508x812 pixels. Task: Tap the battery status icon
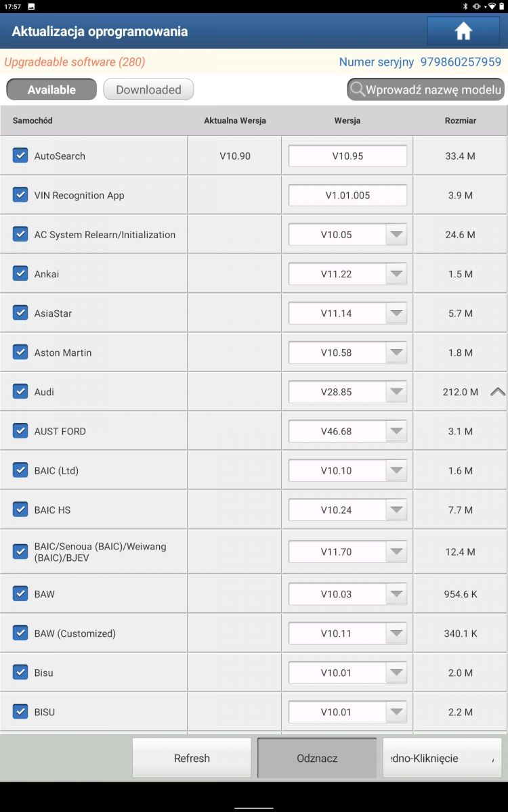coord(500,6)
